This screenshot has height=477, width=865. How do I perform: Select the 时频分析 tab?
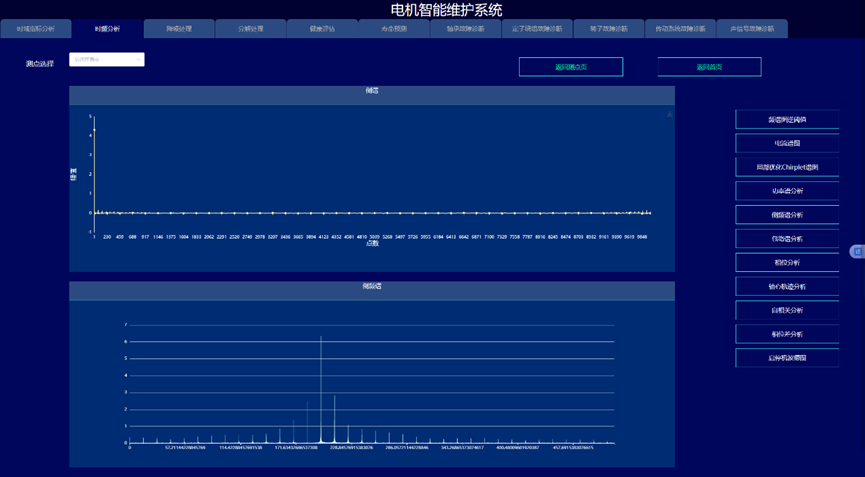pos(107,29)
